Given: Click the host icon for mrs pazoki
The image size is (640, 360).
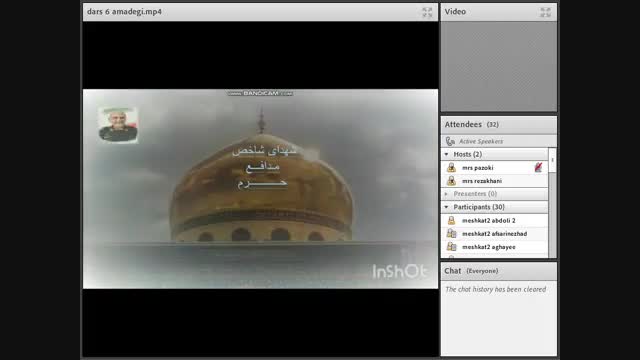Looking at the screenshot, I should 451,167.
